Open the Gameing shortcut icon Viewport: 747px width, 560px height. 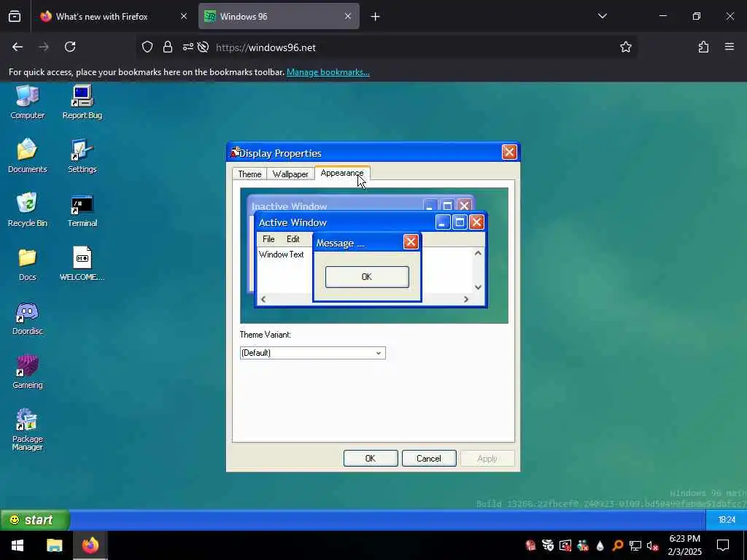pos(27,372)
